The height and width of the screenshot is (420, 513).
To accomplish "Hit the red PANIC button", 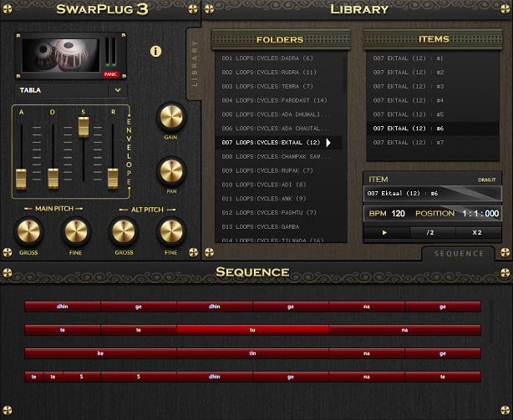I will point(110,74).
